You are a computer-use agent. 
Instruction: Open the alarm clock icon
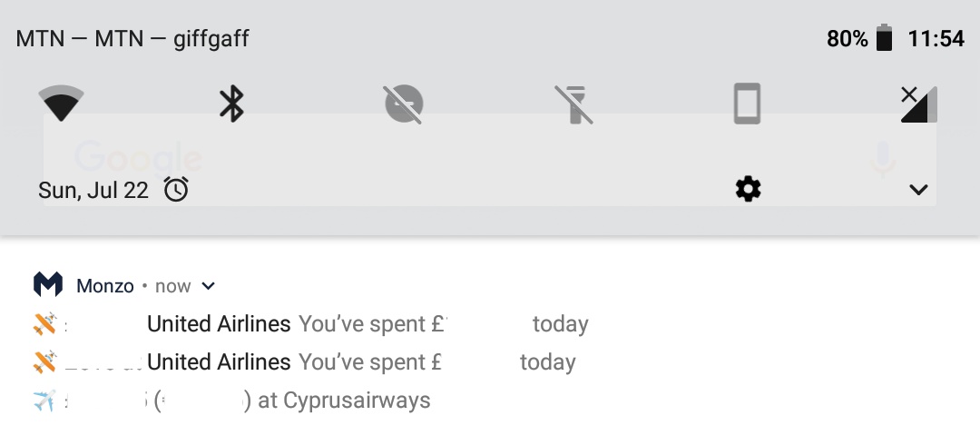[x=176, y=189]
